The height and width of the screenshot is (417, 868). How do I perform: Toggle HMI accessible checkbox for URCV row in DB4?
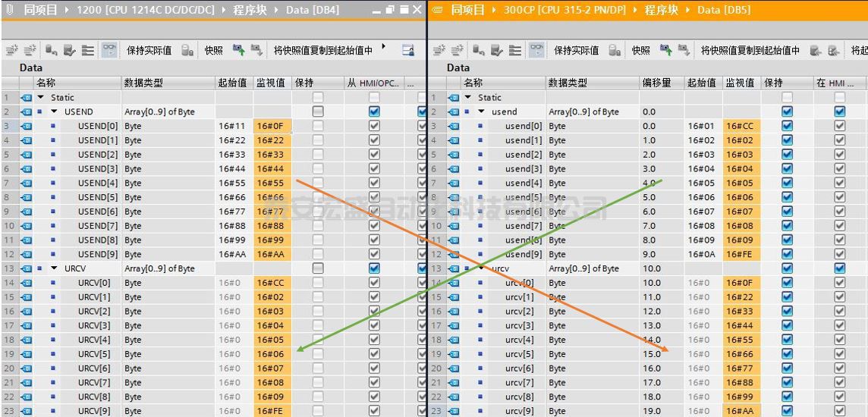coord(374,268)
